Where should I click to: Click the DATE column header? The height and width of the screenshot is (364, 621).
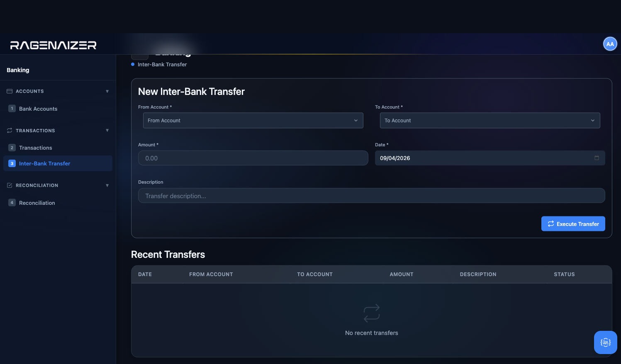pyautogui.click(x=145, y=274)
